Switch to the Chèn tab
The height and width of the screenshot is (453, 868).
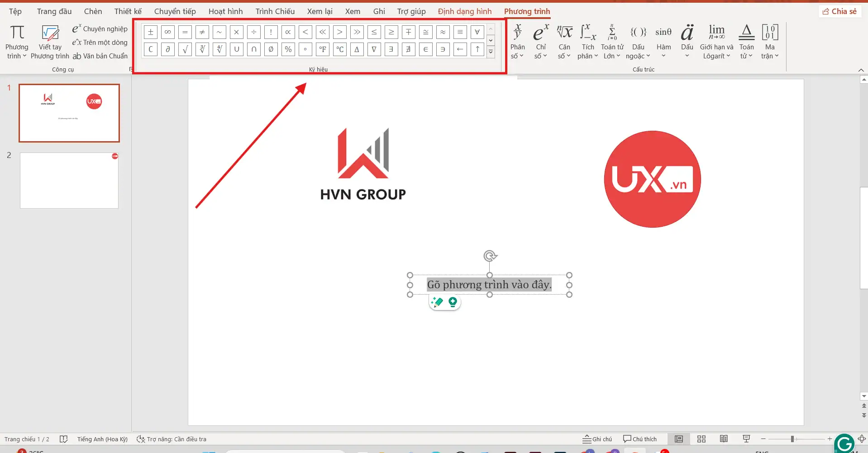click(93, 11)
